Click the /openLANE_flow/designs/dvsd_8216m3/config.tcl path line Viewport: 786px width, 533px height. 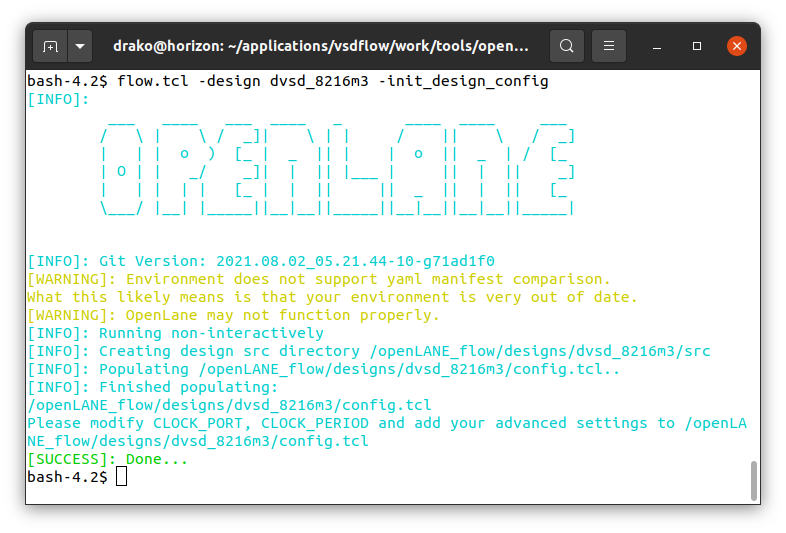pos(229,405)
